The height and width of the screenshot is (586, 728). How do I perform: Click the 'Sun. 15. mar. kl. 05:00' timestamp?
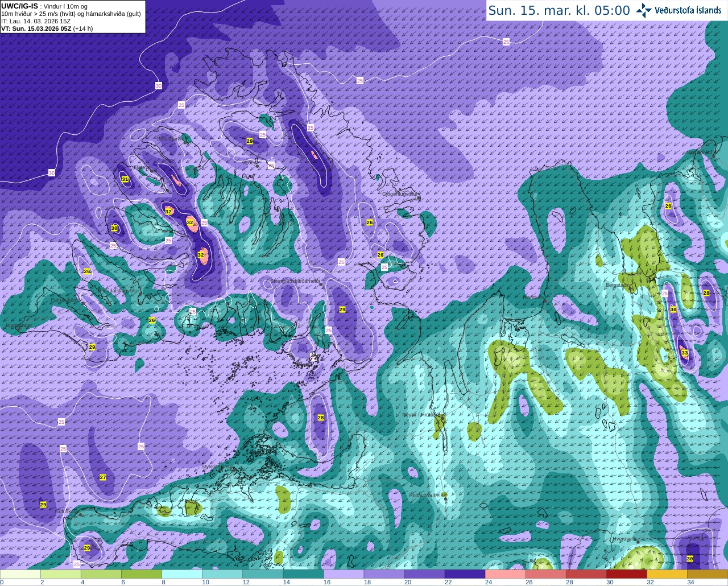(559, 10)
